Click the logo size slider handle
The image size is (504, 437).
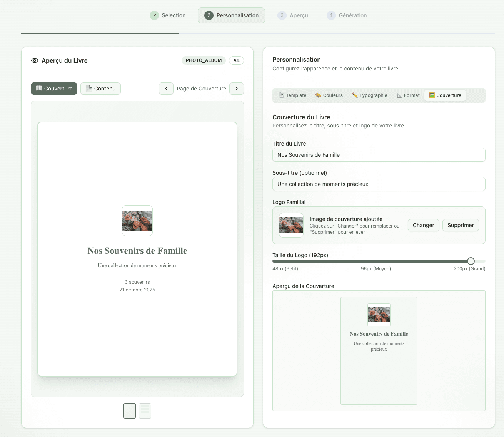pyautogui.click(x=471, y=261)
